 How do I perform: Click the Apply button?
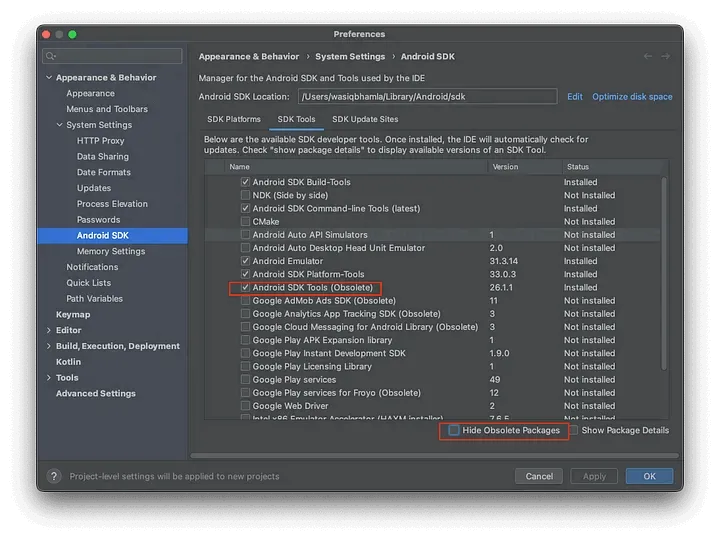tap(594, 476)
